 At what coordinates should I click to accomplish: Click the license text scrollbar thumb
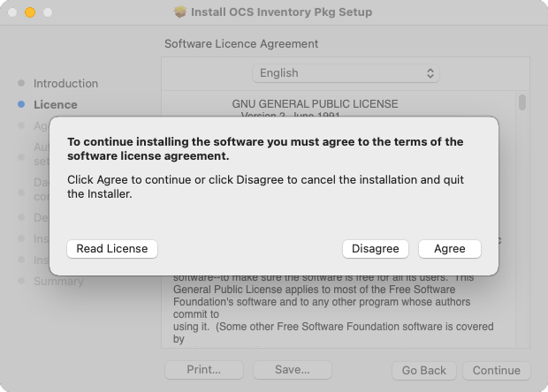click(x=522, y=102)
